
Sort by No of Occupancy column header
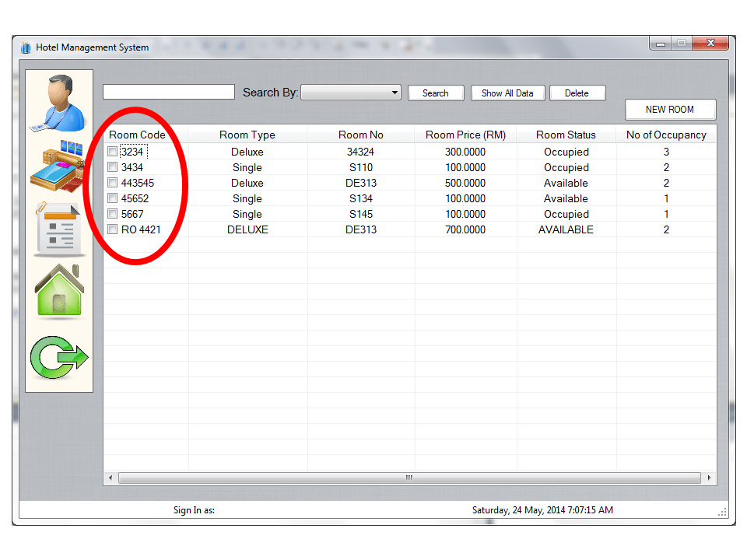coord(666,135)
